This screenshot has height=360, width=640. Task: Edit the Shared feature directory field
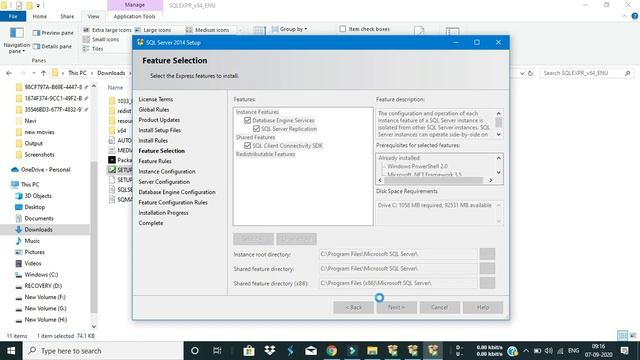(x=398, y=269)
